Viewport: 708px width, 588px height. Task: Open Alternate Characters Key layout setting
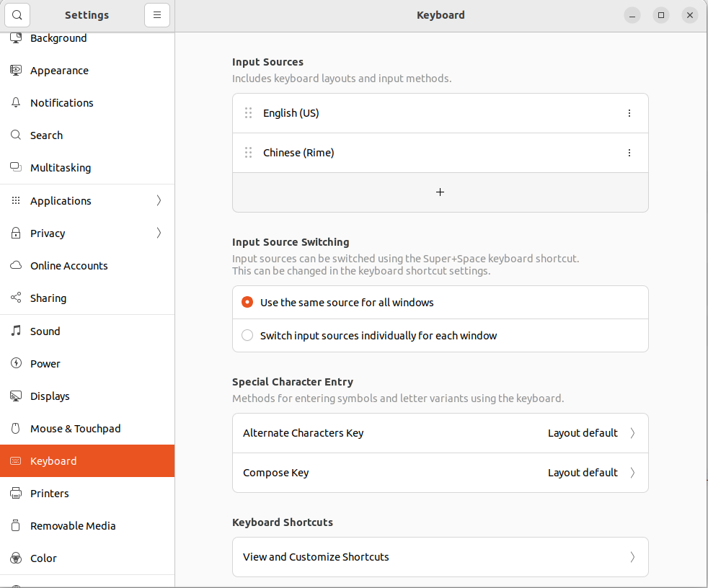tap(441, 433)
